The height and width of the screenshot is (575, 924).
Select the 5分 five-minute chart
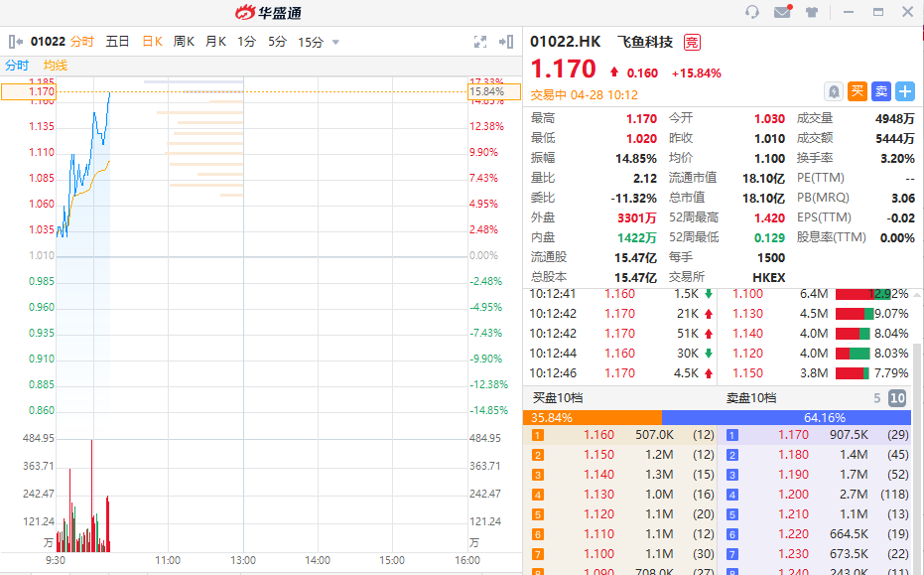(x=277, y=42)
